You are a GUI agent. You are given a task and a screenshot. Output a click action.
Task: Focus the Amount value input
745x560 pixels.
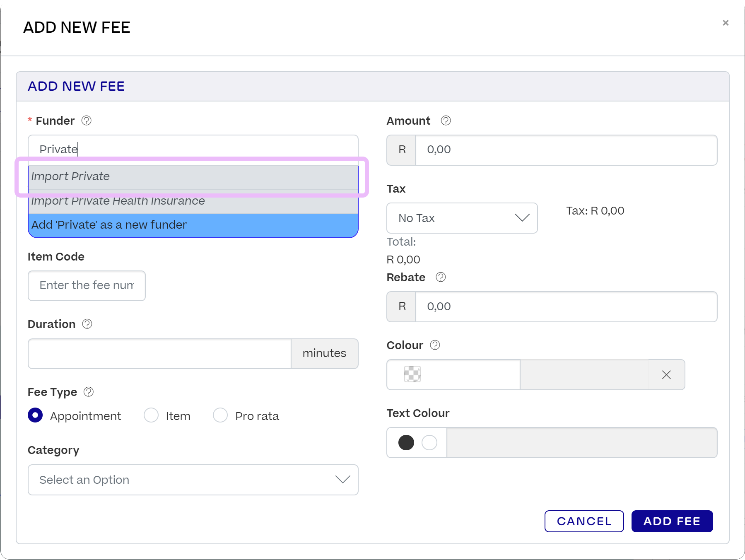[566, 150]
